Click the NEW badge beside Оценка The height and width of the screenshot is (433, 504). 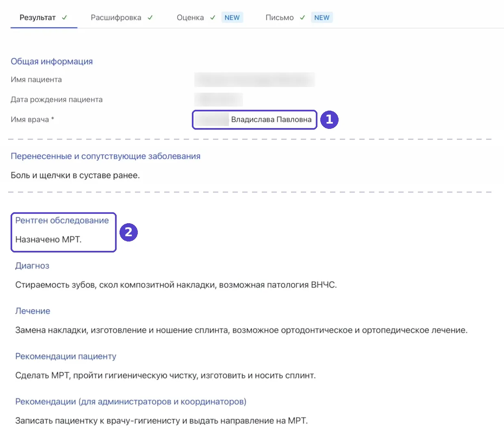click(x=232, y=17)
